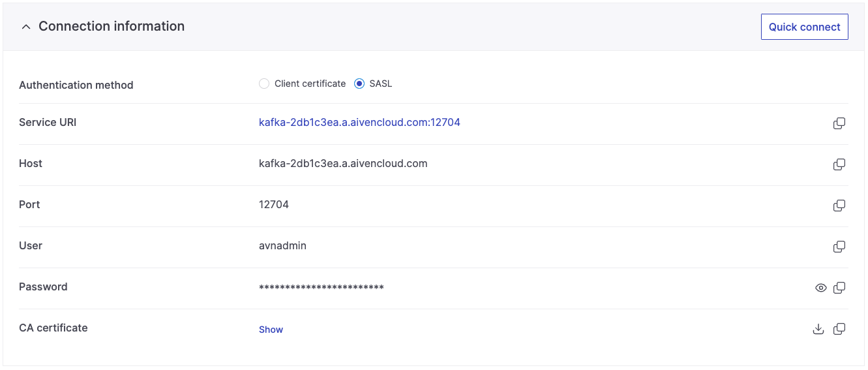Screen dimensions: 868x370
Task: Click the Host row label
Action: 31,163
